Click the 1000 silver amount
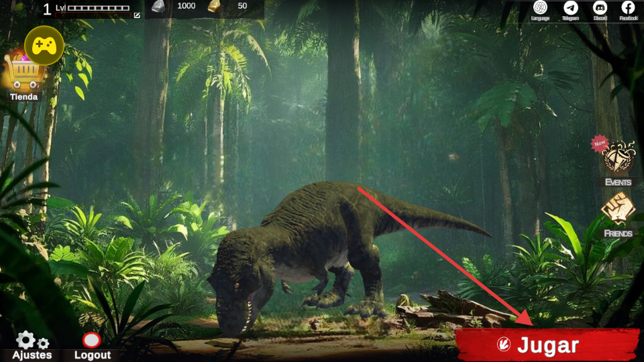The image size is (644, 362). [186, 6]
